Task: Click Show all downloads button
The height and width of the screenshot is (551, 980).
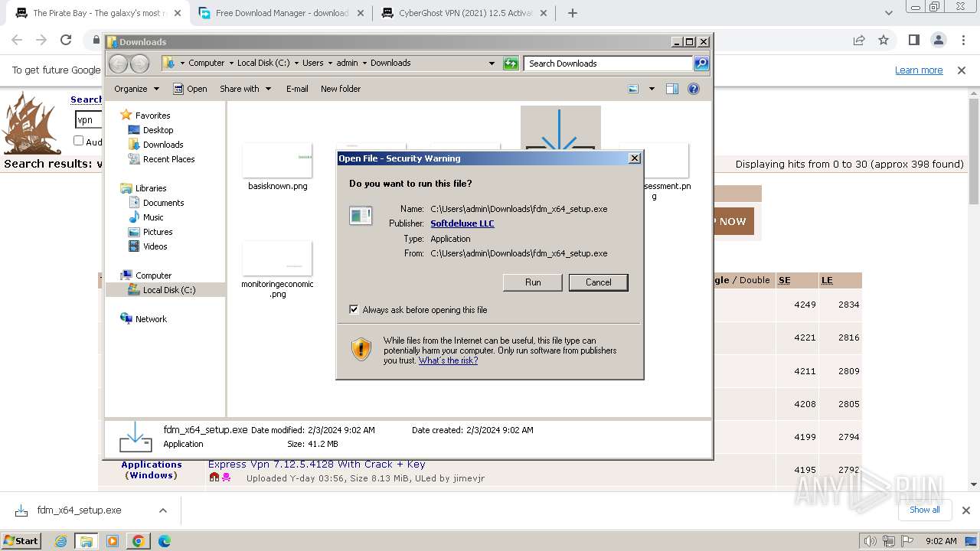Action: pyautogui.click(x=924, y=510)
